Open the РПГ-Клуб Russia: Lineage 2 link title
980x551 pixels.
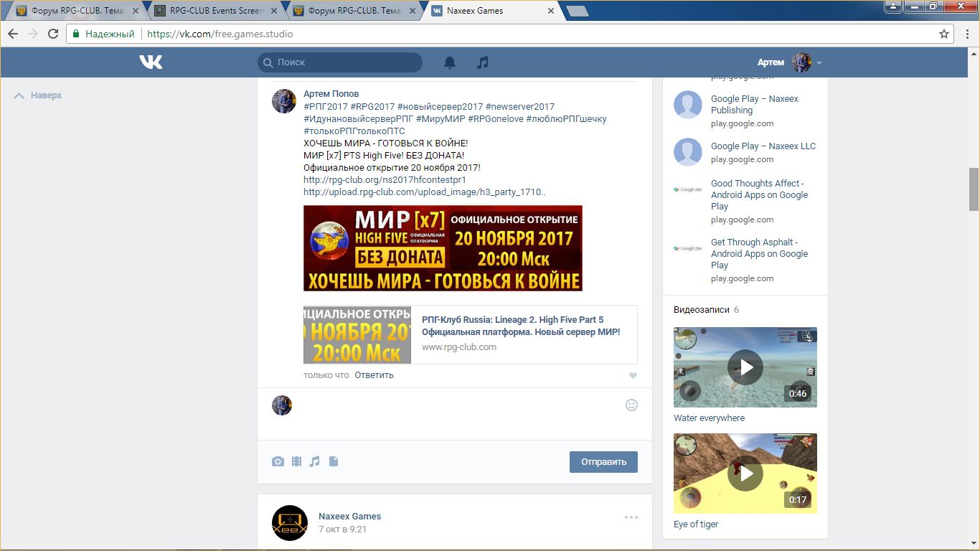click(x=521, y=326)
